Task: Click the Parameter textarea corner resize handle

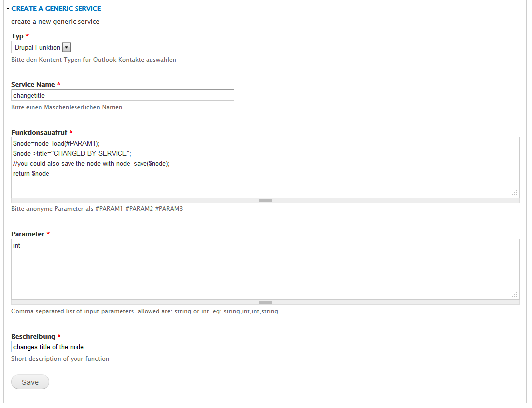Action: click(515, 295)
